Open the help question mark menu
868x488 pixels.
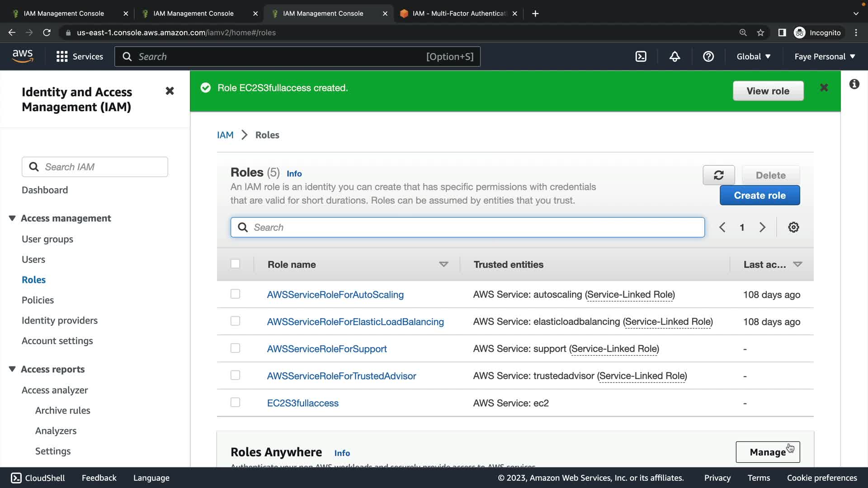[x=708, y=56]
